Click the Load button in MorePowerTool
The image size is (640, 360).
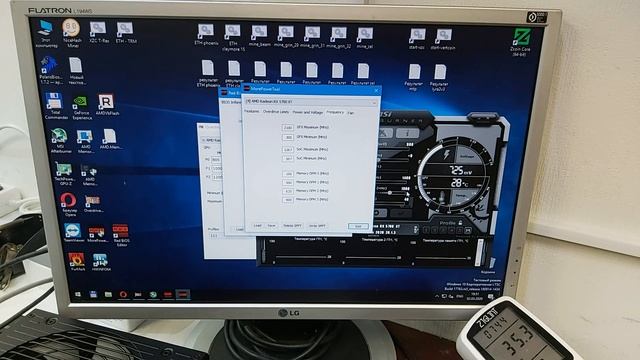coord(258,225)
